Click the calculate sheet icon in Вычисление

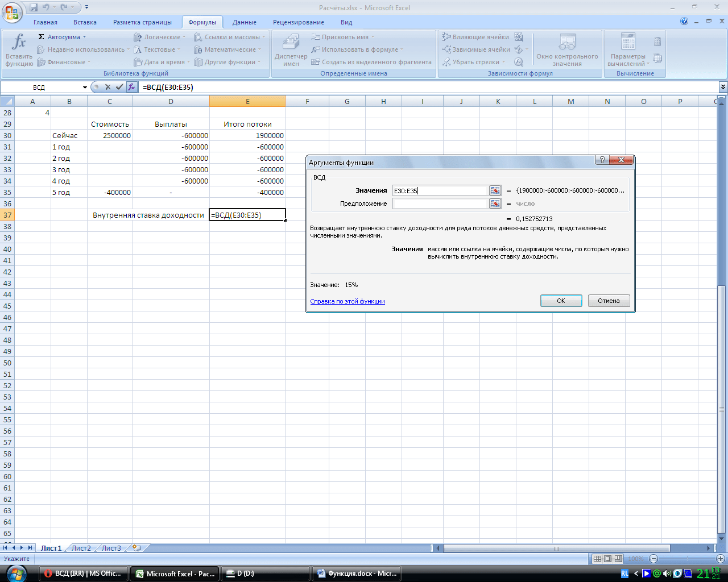pyautogui.click(x=657, y=58)
